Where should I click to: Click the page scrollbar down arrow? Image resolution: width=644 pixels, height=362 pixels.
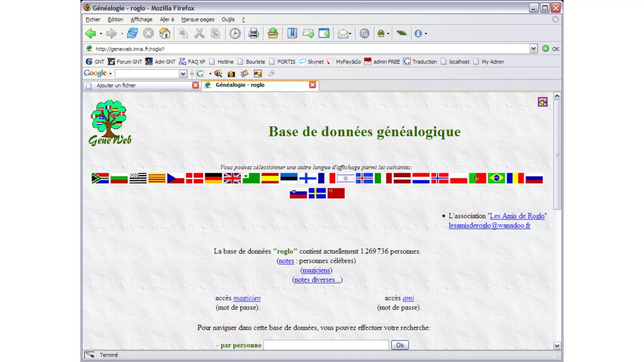pyautogui.click(x=557, y=346)
